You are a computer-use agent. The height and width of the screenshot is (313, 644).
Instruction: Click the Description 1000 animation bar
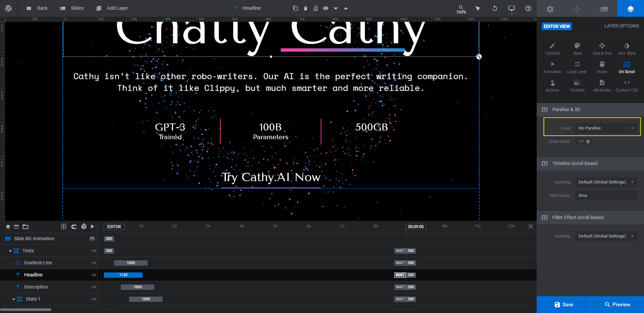point(138,287)
